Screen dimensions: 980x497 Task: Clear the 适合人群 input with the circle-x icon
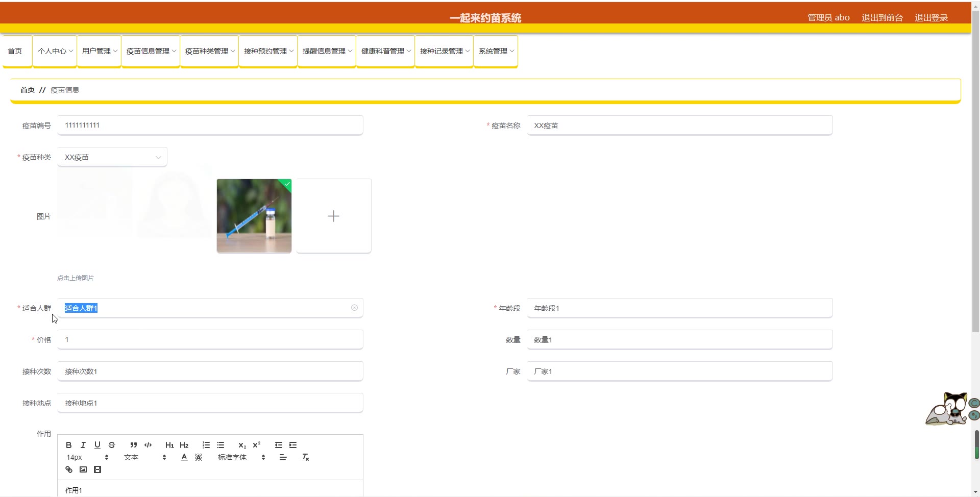[354, 308]
